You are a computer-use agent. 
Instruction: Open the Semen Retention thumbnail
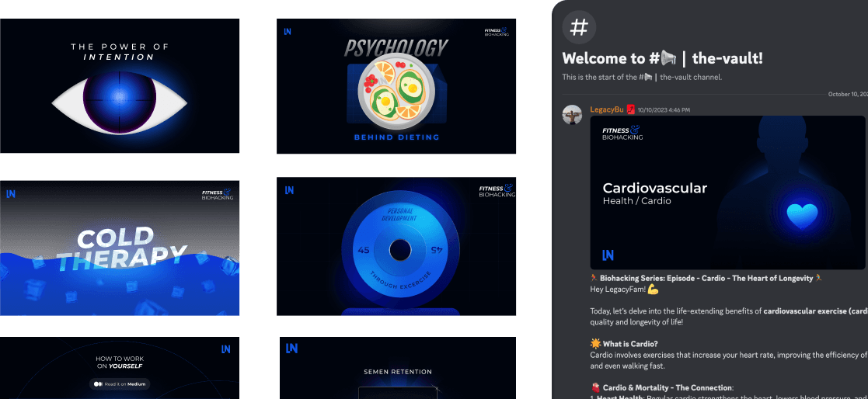coord(396,368)
